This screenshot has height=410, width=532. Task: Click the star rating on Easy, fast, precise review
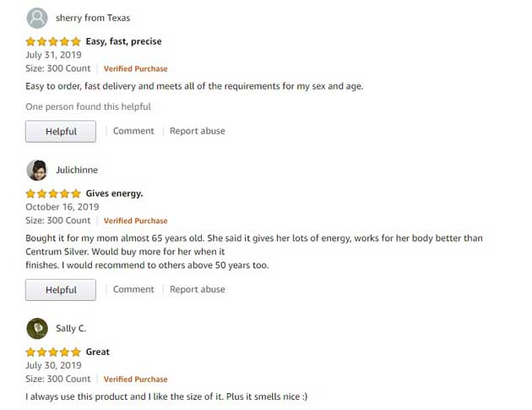coord(53,41)
